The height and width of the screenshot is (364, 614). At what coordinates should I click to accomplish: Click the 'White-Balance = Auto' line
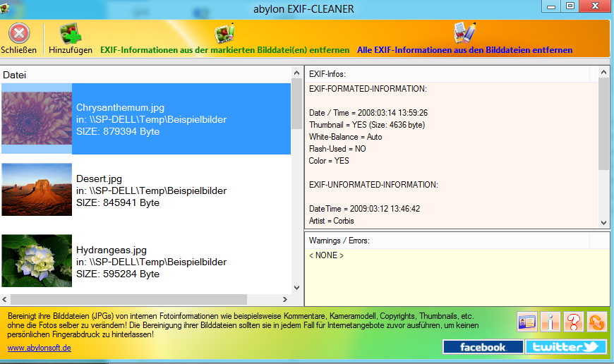345,137
